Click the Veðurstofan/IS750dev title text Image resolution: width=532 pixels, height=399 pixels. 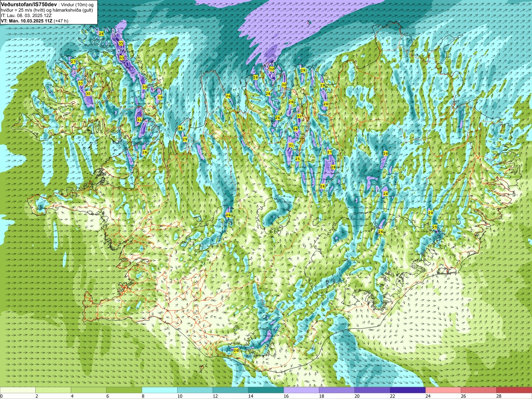[x=29, y=4]
